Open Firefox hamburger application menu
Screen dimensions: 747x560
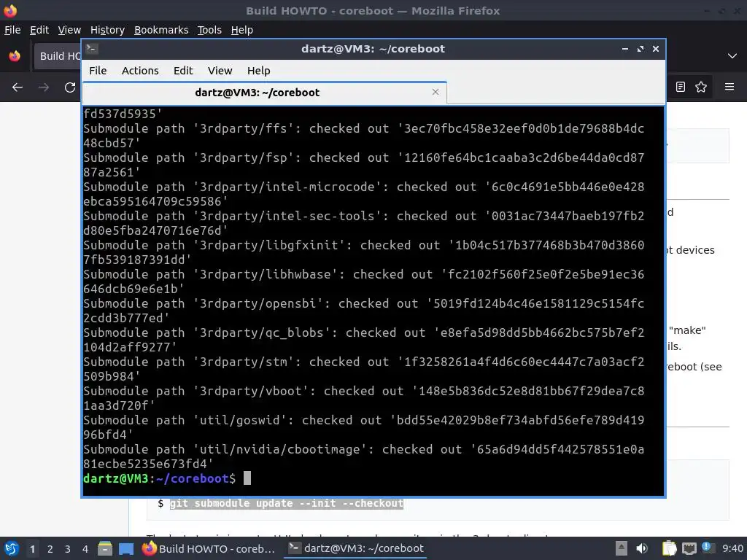(729, 87)
